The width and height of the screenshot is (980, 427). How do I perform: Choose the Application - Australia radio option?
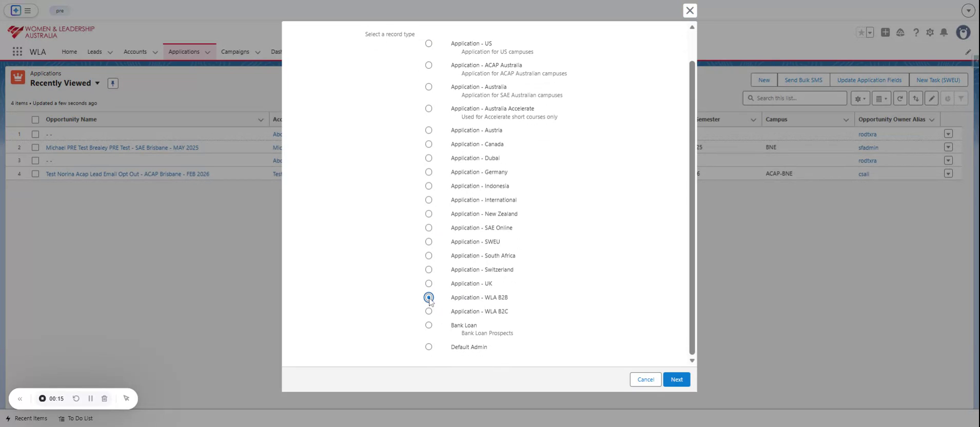428,87
